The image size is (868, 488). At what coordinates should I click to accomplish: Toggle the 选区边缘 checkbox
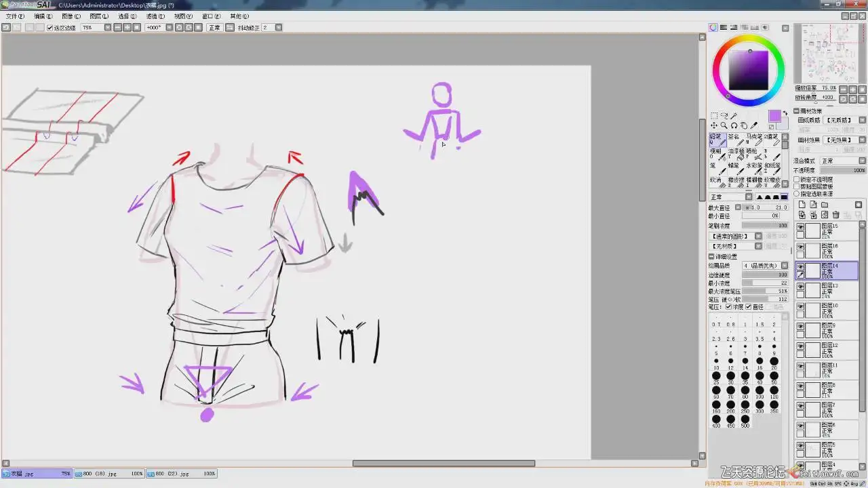coord(50,28)
